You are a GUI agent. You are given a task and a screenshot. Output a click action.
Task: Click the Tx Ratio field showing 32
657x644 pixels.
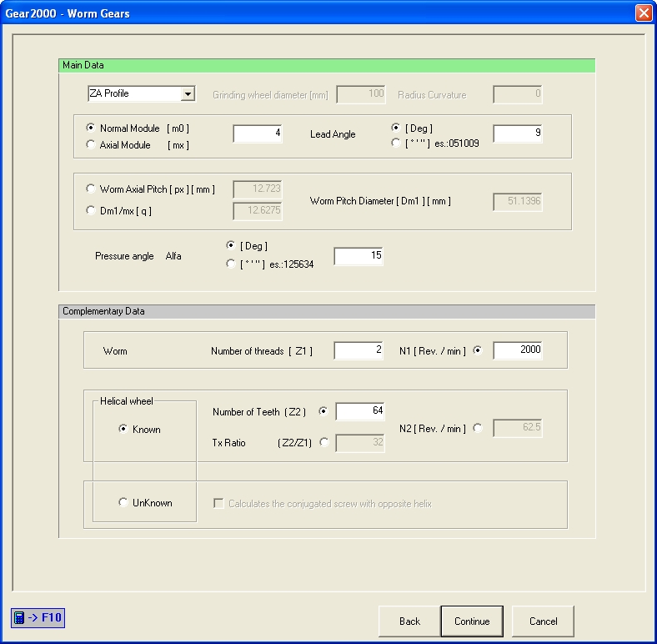[360, 443]
